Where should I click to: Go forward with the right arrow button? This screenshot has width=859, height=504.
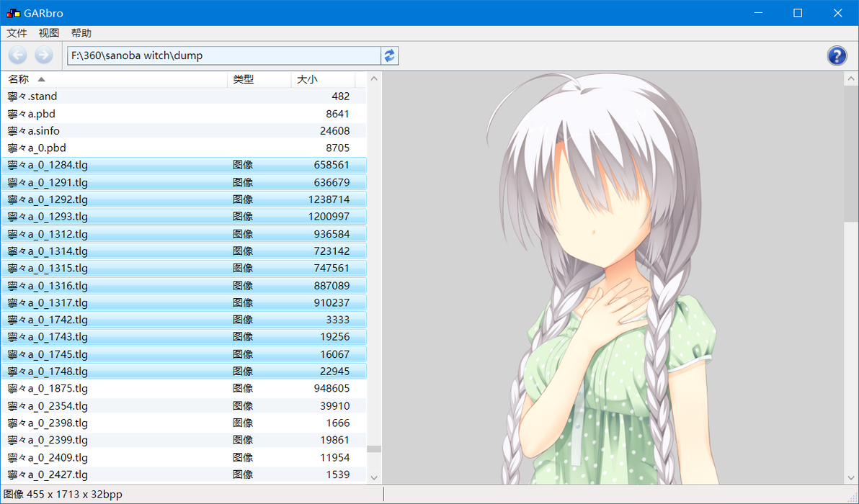44,55
